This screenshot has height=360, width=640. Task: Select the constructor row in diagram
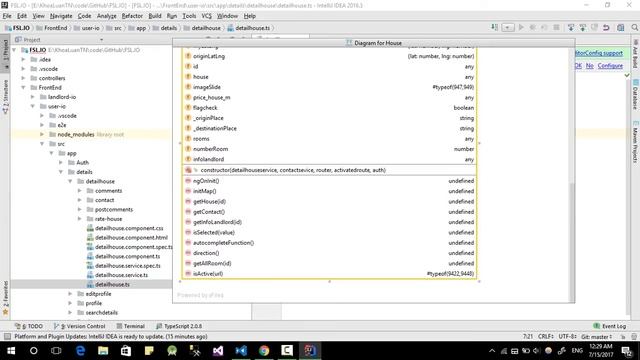tap(329, 170)
